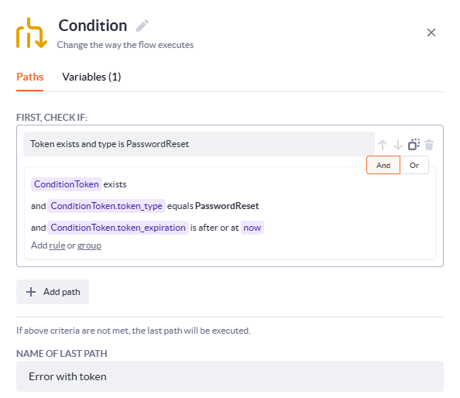
Task: Click the plus icon on Add path
Action: [31, 292]
